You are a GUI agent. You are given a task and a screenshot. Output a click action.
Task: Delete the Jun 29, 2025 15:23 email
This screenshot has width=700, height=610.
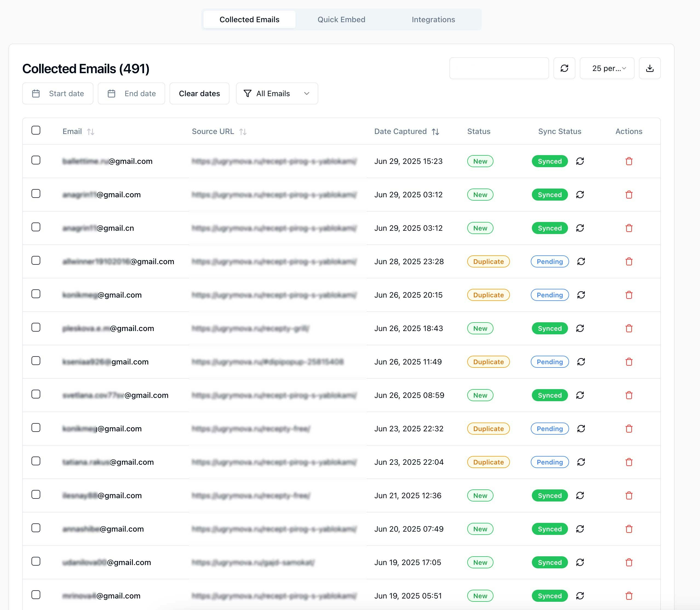click(x=629, y=161)
